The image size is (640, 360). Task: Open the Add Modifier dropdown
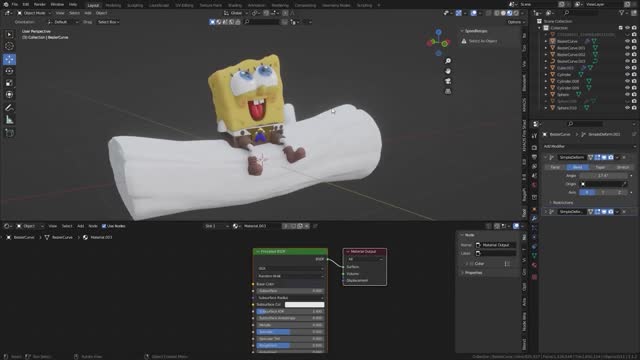tap(589, 147)
